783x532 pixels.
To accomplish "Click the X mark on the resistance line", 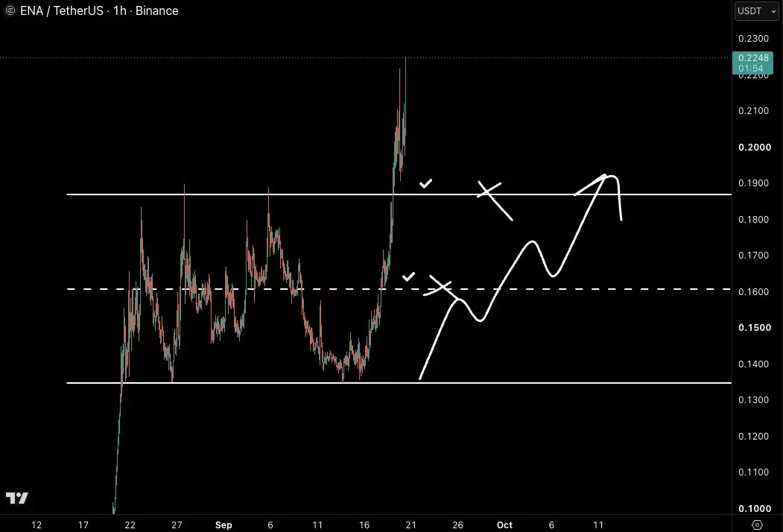I will click(494, 200).
